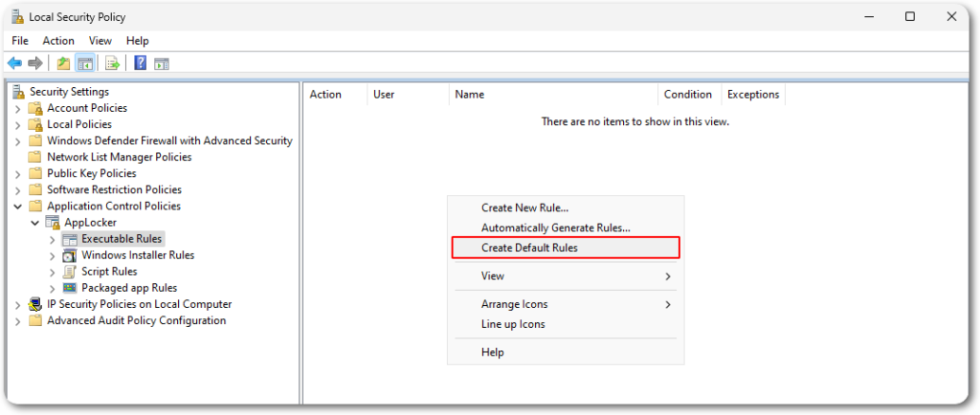Select Network List Manager Policies tree item
Viewport: 980px width, 415px height.
(x=119, y=157)
